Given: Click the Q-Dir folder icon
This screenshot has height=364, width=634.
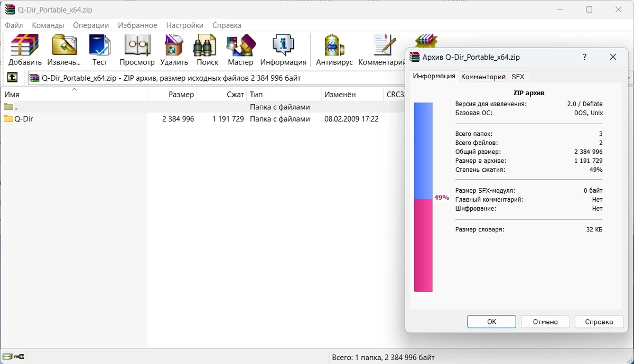Looking at the screenshot, I should (8, 119).
